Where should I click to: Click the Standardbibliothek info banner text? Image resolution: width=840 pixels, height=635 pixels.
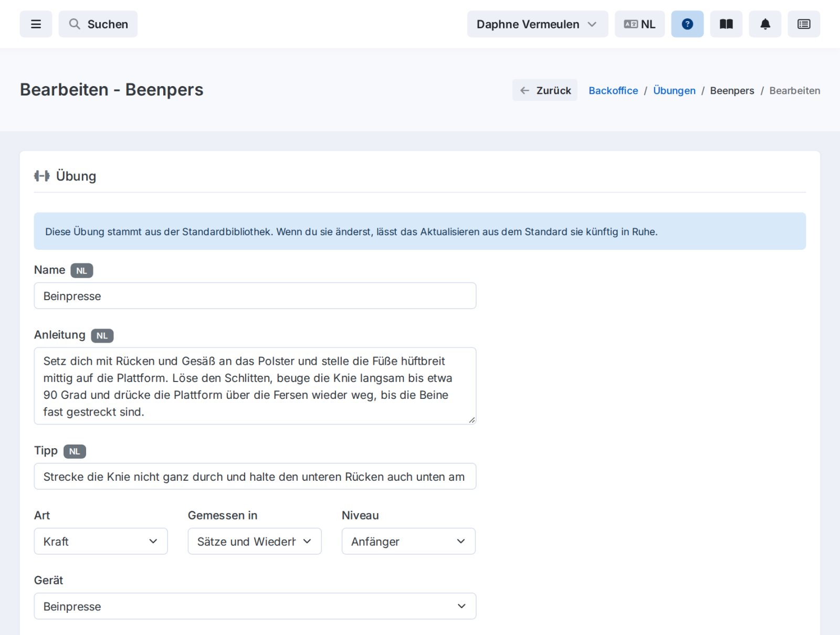point(351,231)
